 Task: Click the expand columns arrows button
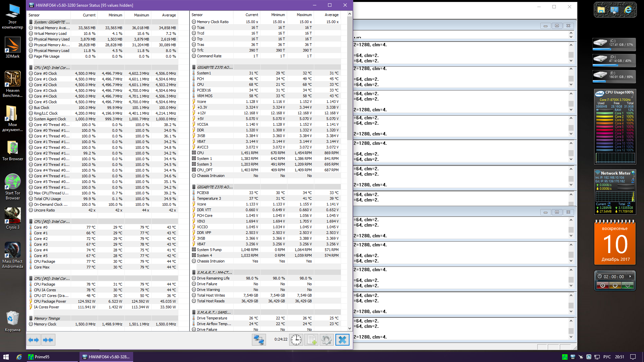(34, 340)
